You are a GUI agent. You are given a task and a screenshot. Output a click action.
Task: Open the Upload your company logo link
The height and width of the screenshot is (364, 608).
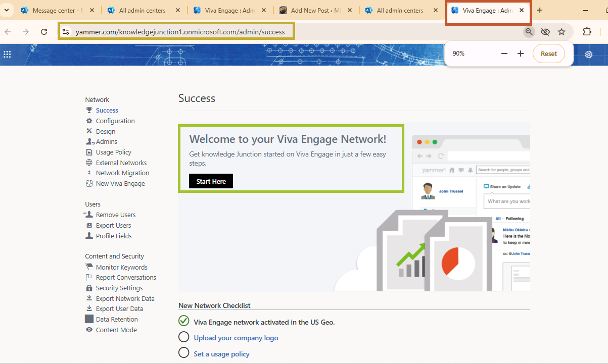click(x=236, y=338)
